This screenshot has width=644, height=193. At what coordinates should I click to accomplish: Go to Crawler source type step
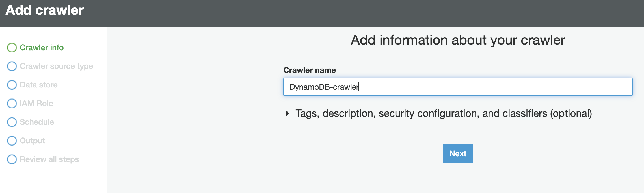pos(56,66)
